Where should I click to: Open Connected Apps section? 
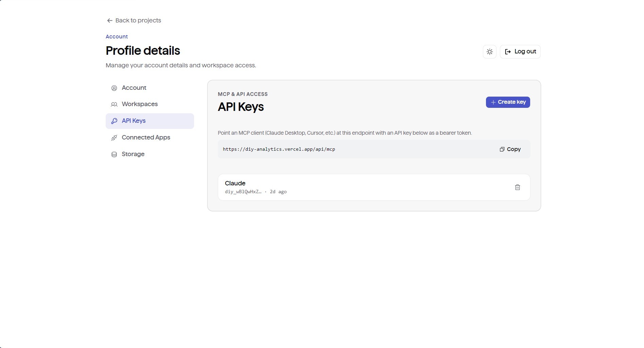tap(150, 137)
